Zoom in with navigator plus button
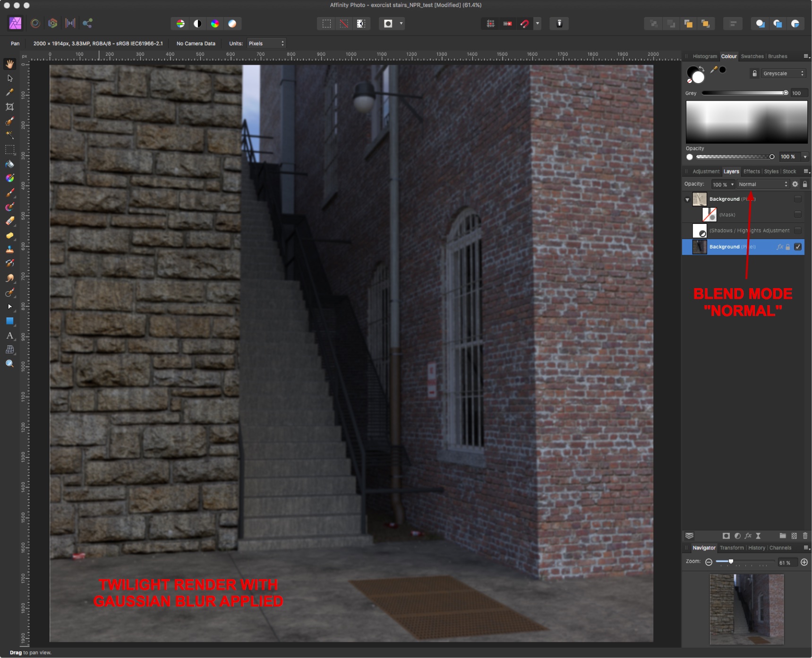812x658 pixels. tap(804, 562)
